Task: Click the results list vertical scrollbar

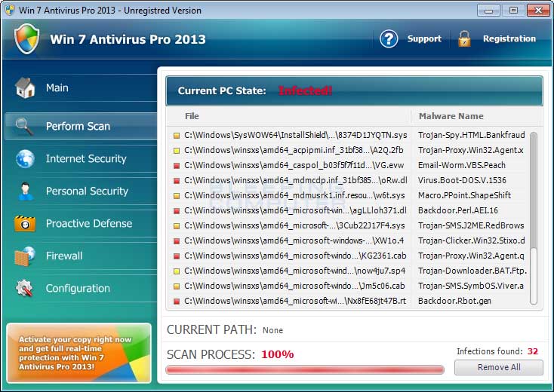Action: pyautogui.click(x=534, y=218)
